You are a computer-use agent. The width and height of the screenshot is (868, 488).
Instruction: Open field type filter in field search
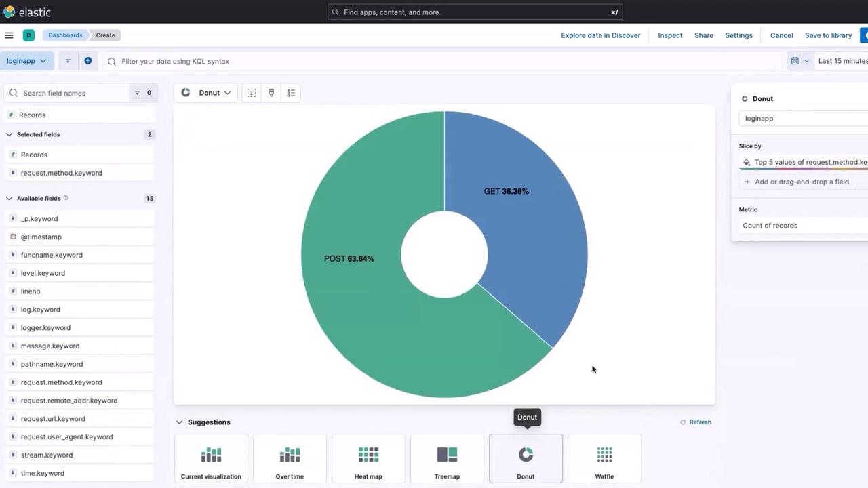[x=142, y=93]
